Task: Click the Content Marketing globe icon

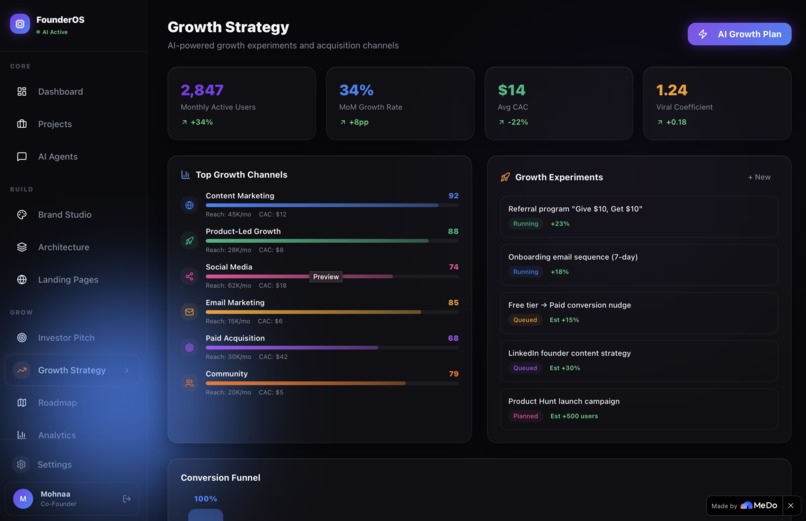Action: [189, 205]
